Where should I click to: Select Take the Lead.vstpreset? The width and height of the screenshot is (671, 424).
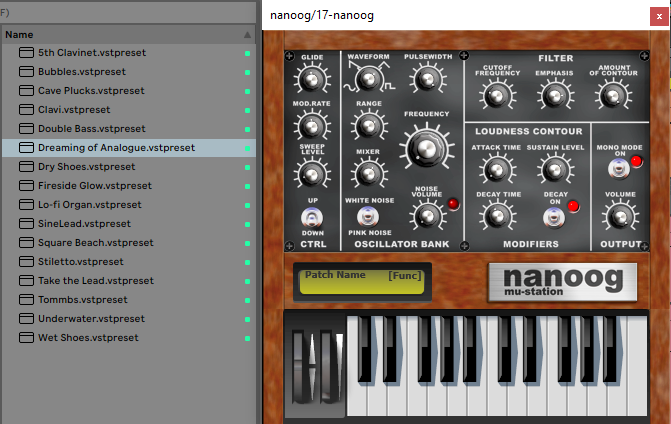(96, 281)
